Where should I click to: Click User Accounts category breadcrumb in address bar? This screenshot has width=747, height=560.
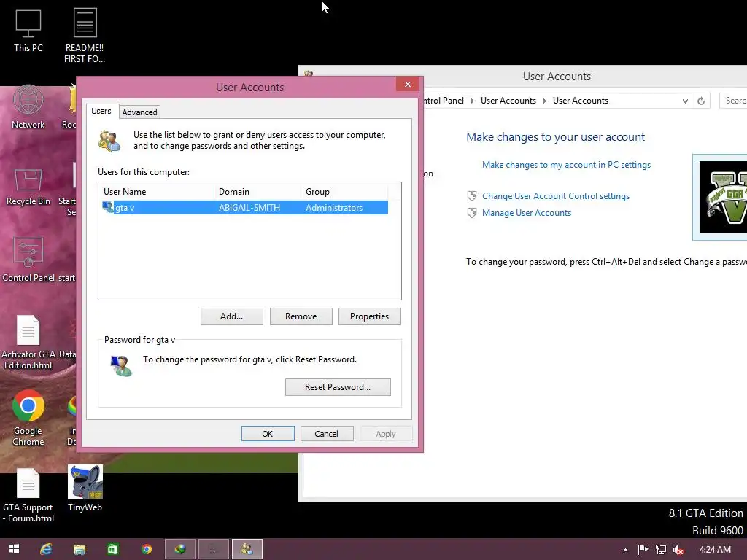point(508,101)
